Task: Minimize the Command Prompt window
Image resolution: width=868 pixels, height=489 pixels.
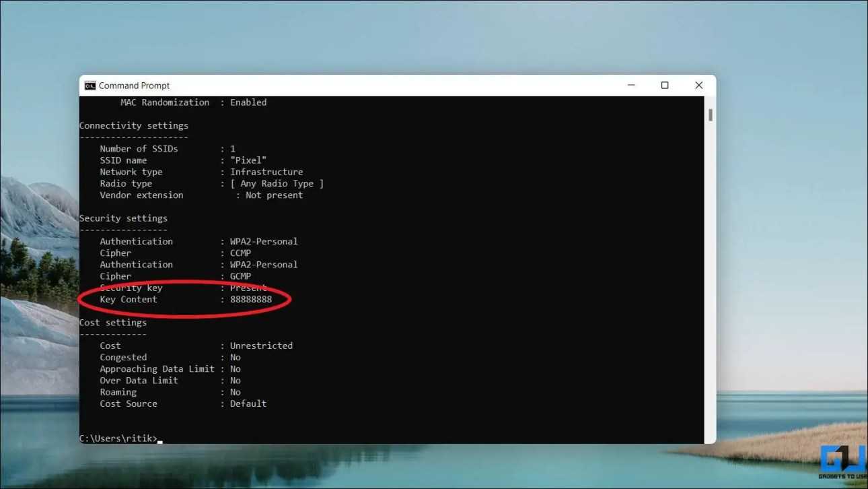Action: click(x=631, y=86)
